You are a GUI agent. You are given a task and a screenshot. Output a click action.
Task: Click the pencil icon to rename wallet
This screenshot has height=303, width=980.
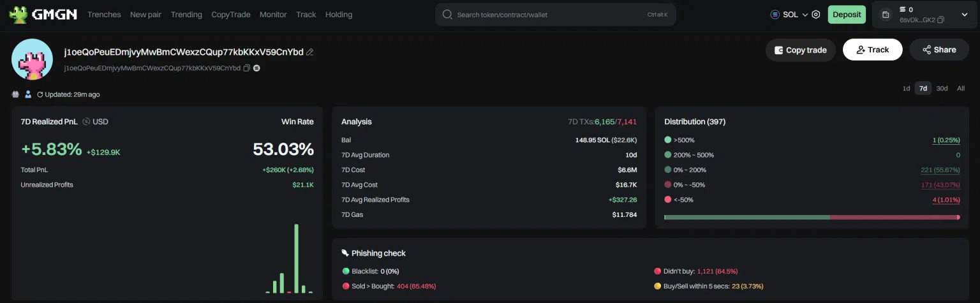click(x=310, y=52)
